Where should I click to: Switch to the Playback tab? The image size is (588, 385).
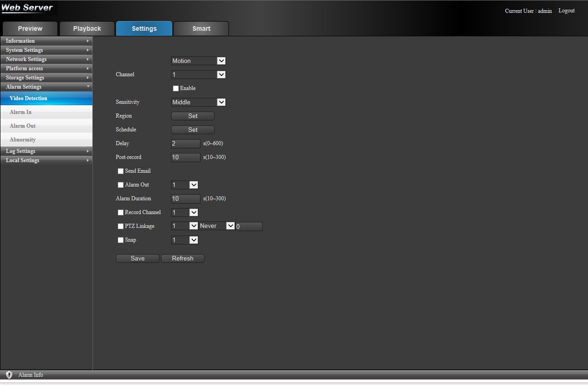pyautogui.click(x=87, y=28)
